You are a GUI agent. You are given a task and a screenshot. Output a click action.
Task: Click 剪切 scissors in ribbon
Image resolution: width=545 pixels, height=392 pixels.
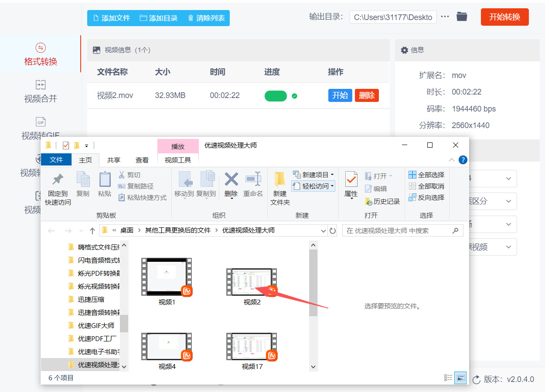129,175
